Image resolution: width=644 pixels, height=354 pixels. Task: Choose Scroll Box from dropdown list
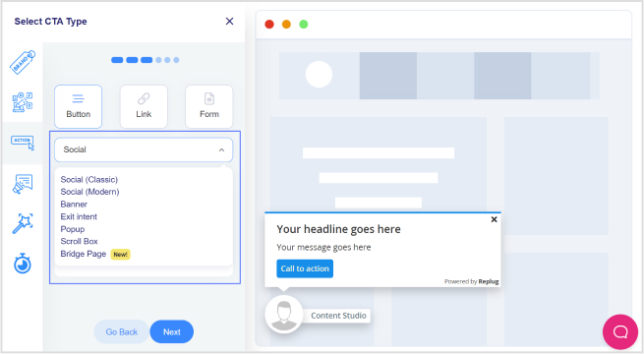click(80, 241)
